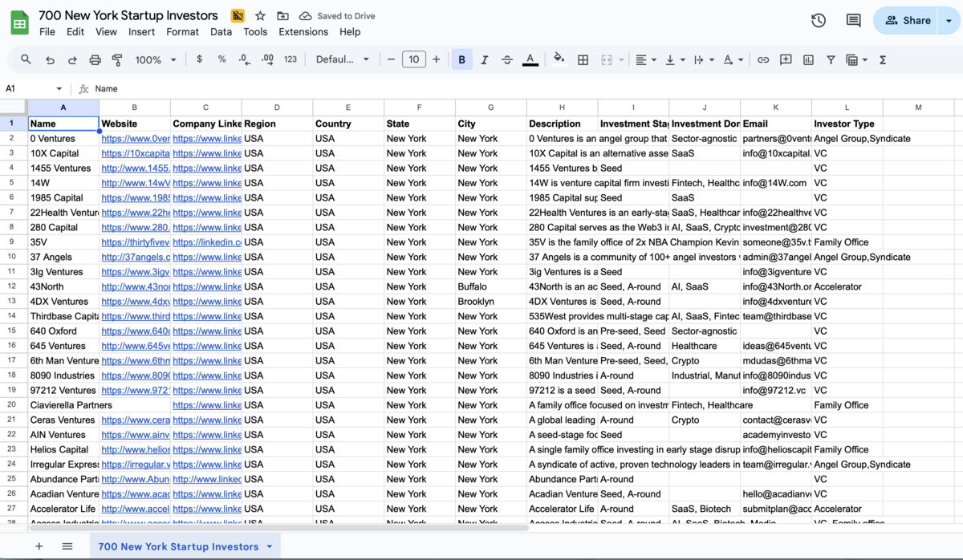Select the paint format tool
The height and width of the screenshot is (560, 963).
click(x=117, y=59)
